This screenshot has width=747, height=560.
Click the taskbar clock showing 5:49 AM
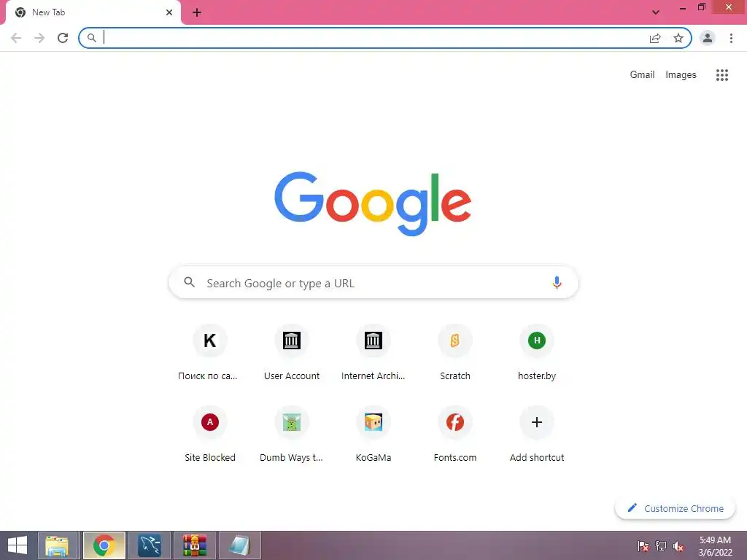pos(715,546)
